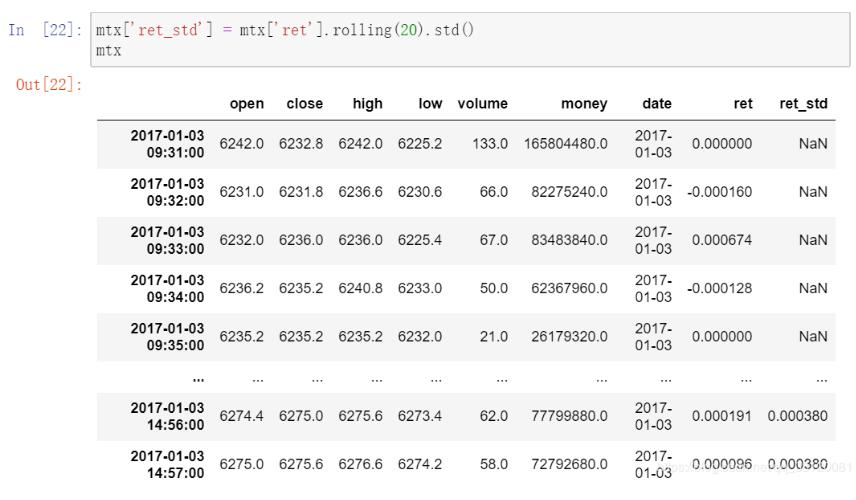Click index label 2017-01-03 09:32:00
This screenshot has width=856, height=500.
coord(167,192)
